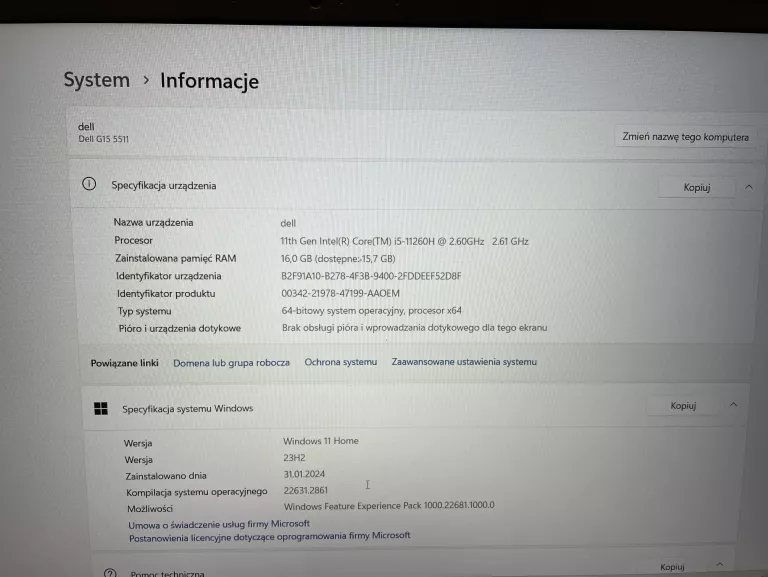The image size is (768, 577).
Task: Click Pióro i urządzenia dotykowe label
Action: click(x=179, y=328)
